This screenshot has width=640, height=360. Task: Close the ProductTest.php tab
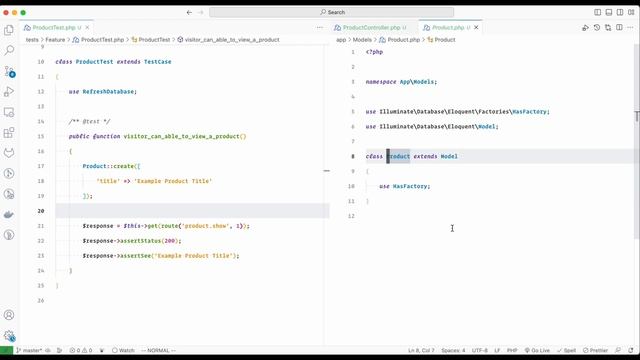click(x=87, y=27)
